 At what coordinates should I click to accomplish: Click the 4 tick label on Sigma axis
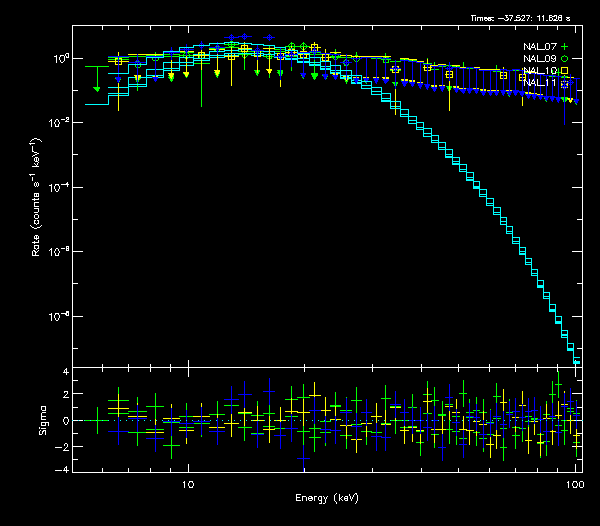65,372
